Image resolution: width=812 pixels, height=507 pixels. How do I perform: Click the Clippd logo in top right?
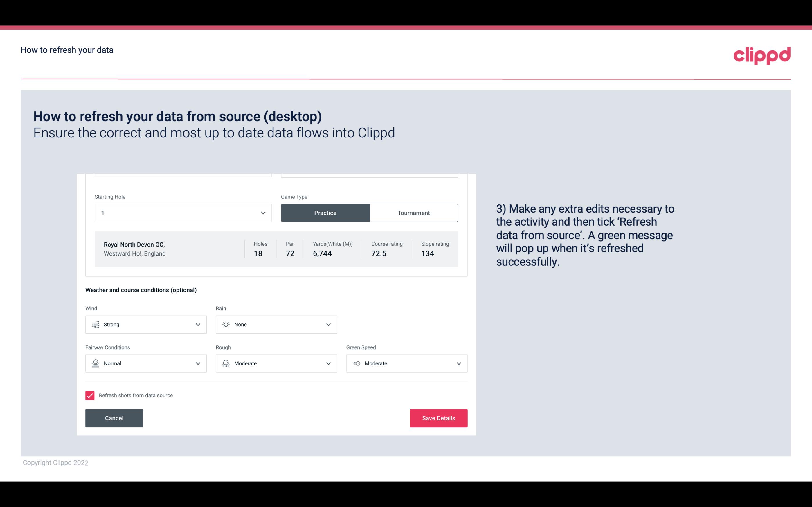coord(762,54)
